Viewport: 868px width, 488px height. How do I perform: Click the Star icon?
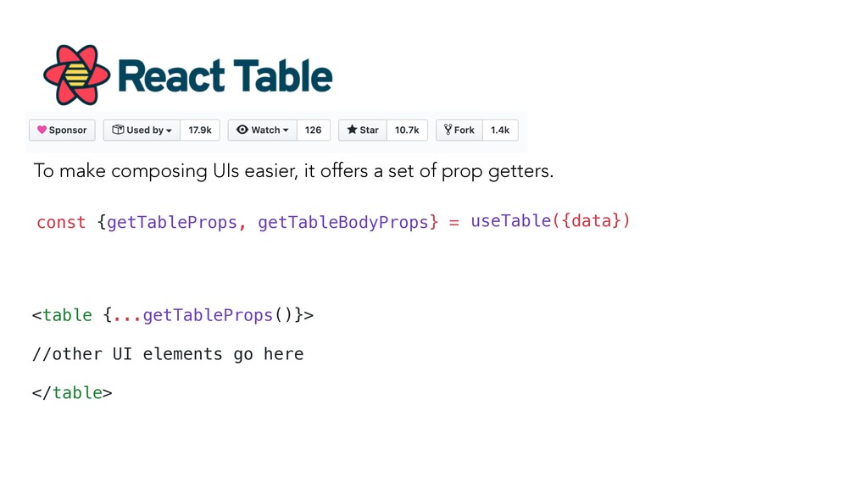[352, 130]
